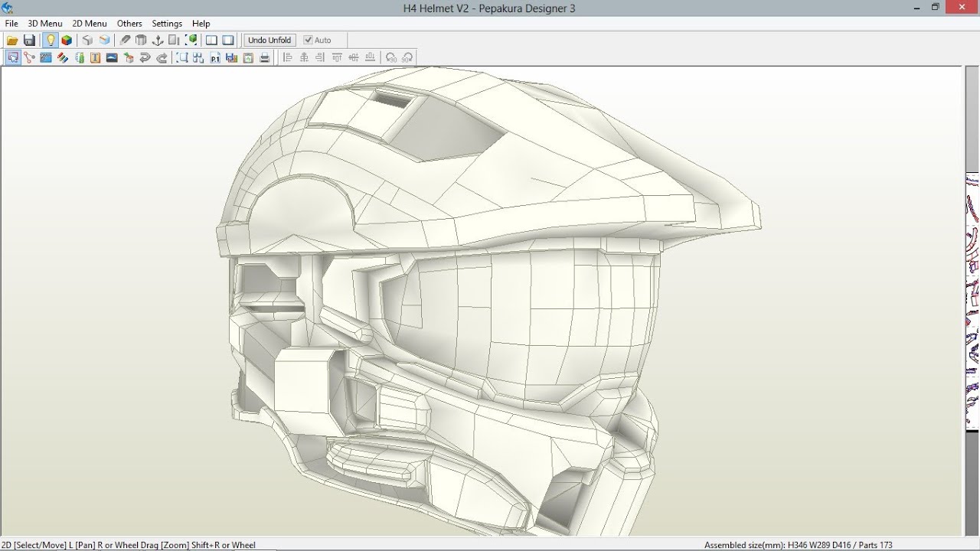Open the 3D Menu
The height and width of the screenshot is (551, 980).
[x=45, y=24]
